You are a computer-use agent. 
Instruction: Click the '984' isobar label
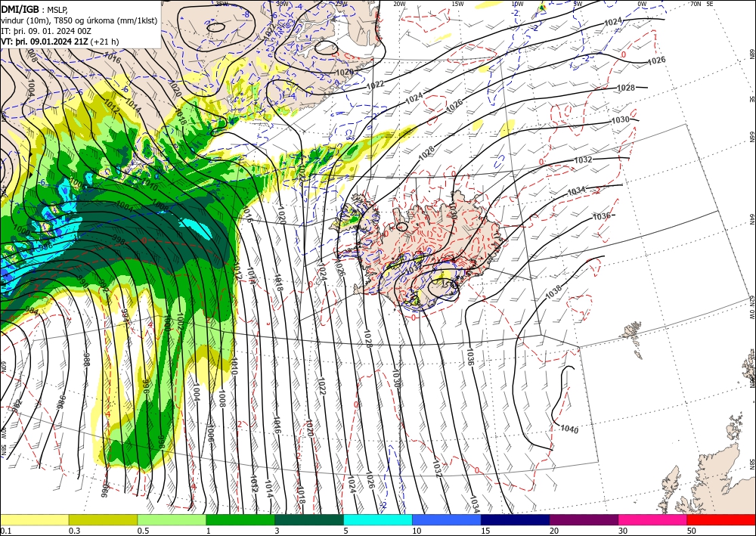pos(30,309)
